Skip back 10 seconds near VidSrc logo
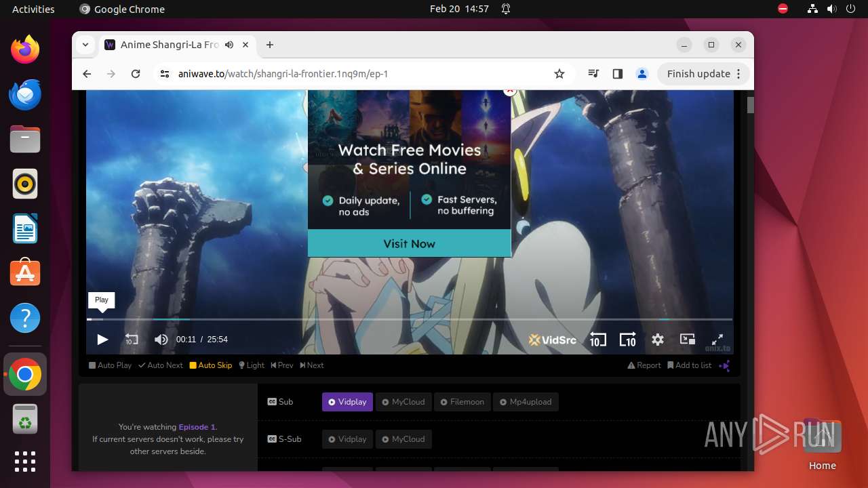Viewport: 868px width, 488px height. click(x=597, y=340)
